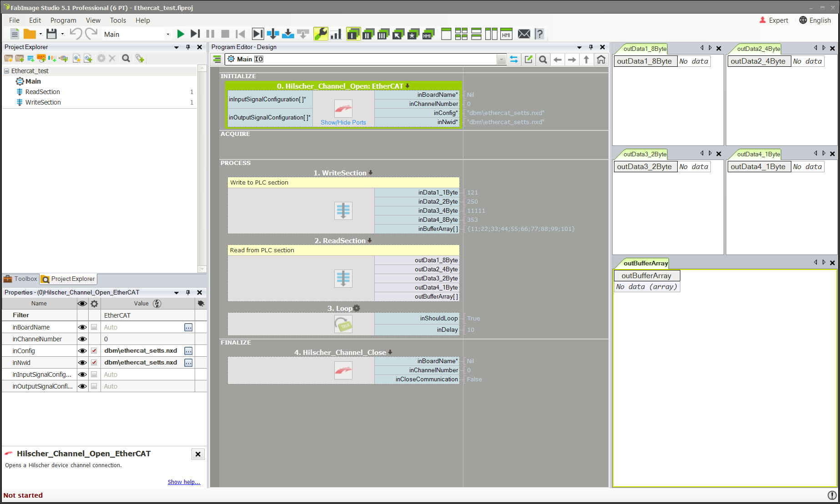Run the program with the green play button

coord(181,34)
